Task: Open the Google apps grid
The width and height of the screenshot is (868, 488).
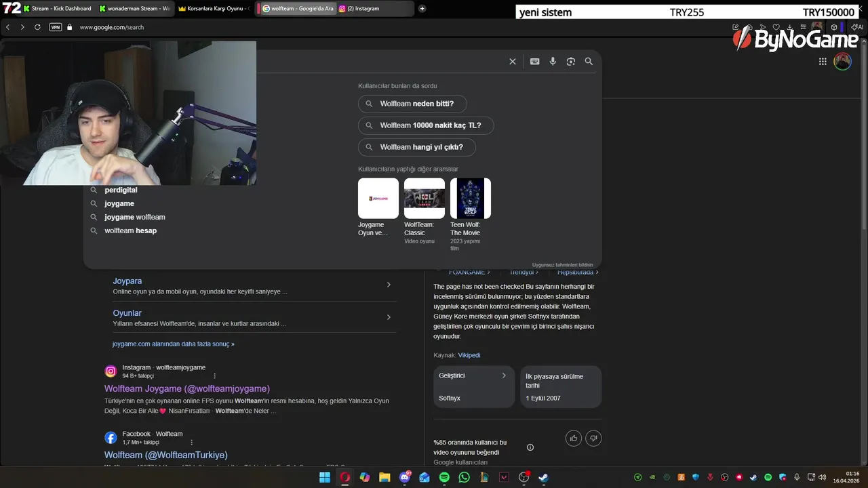Action: click(823, 62)
